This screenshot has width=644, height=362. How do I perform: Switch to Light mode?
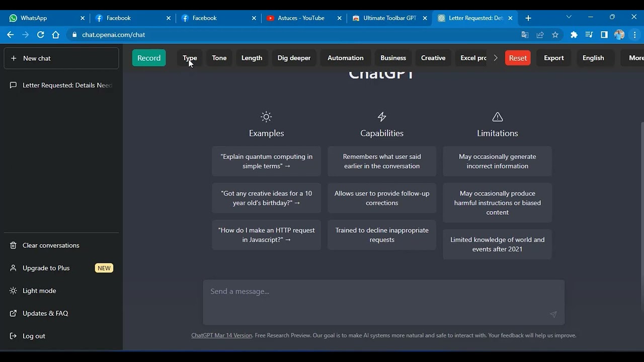61,291
